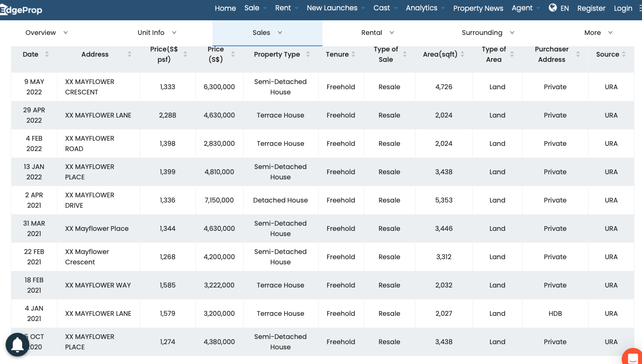
Task: Click the notification bell icon
Action: (17, 345)
